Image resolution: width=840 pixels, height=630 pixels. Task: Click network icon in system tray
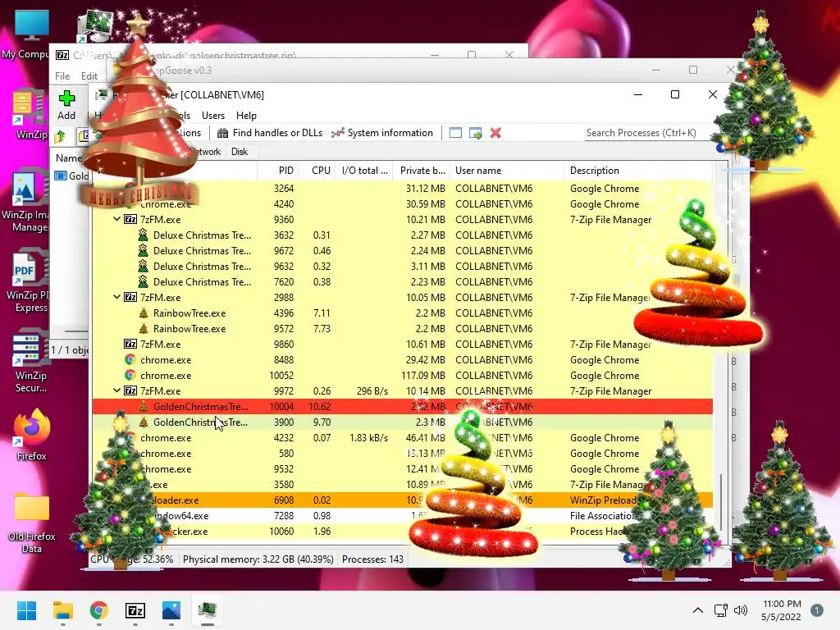(720, 610)
